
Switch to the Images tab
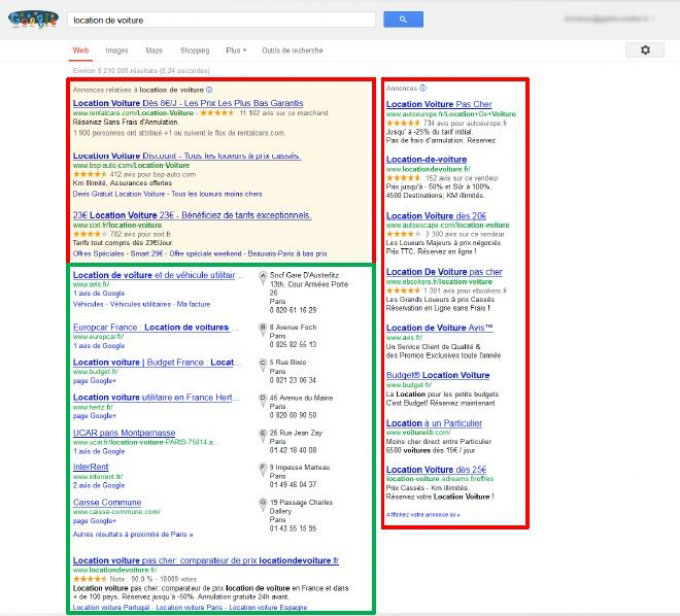click(x=117, y=50)
